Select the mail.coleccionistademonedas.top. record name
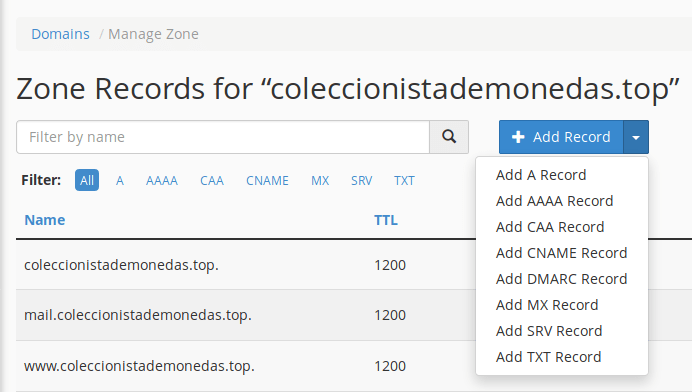This screenshot has width=692, height=392. pyautogui.click(x=138, y=315)
